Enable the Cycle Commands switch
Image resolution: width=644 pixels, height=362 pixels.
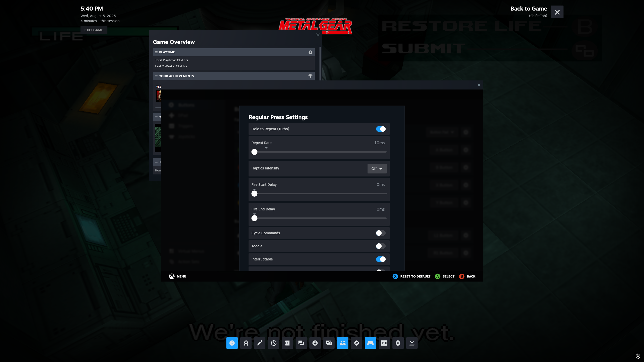381,233
